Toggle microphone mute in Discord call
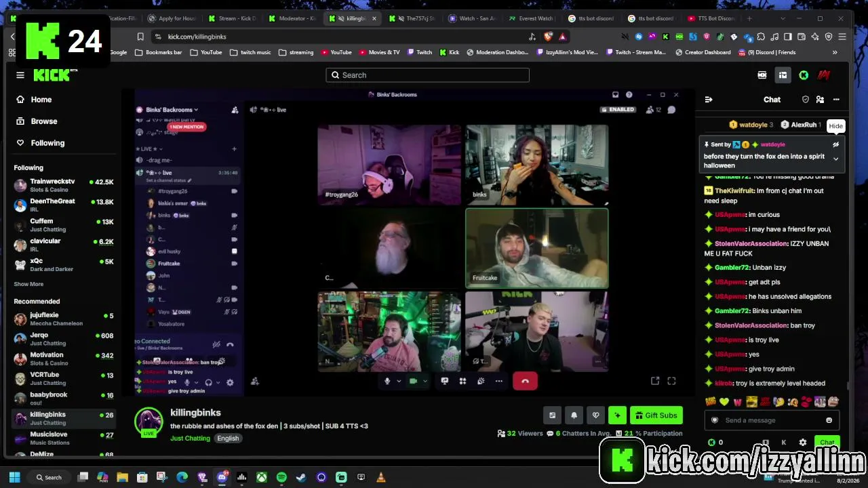This screenshot has width=868, height=488. coord(387,381)
